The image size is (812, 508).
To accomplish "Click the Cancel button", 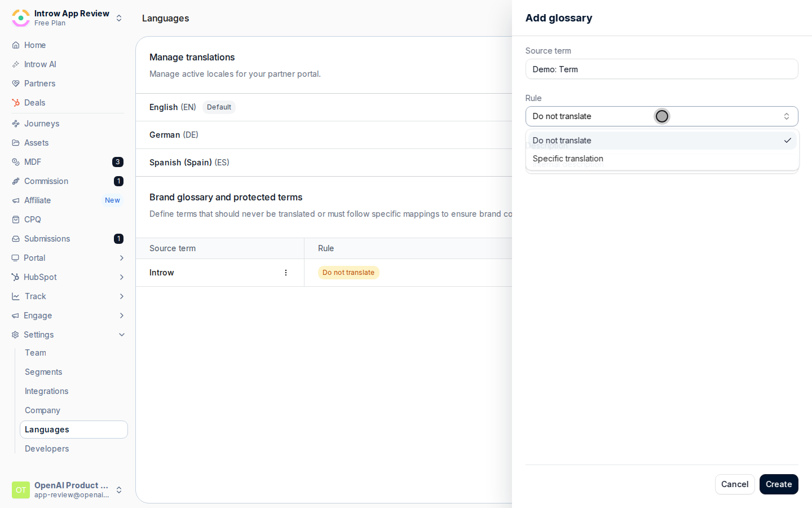I will point(735,484).
